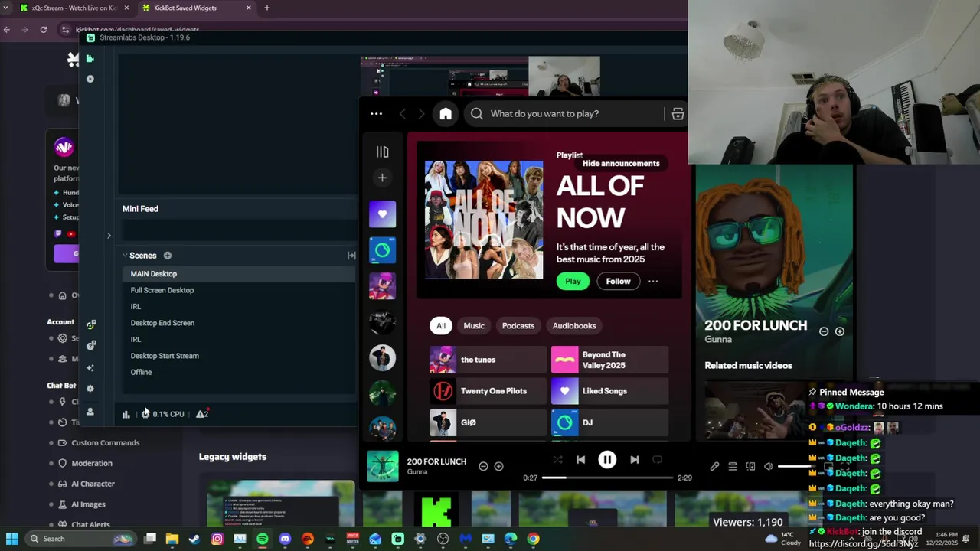980x551 pixels.
Task: Go to previous track in Spotify
Action: point(580,460)
